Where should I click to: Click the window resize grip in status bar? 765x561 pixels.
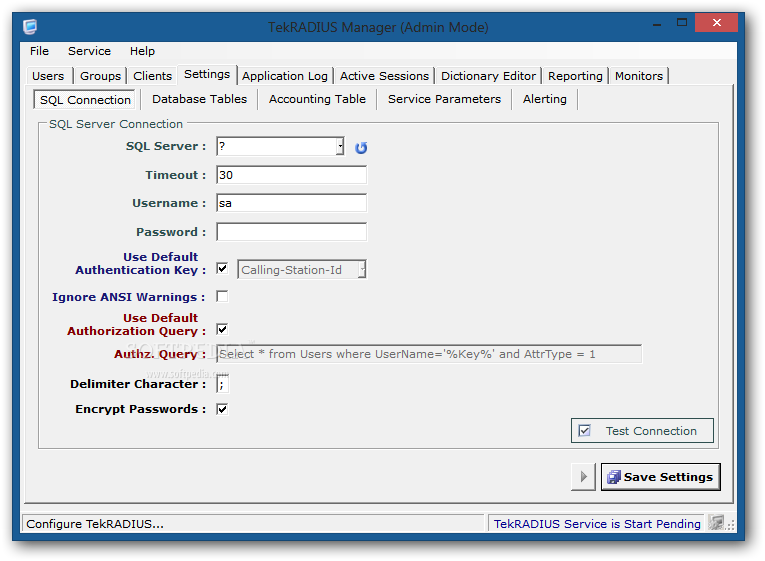(730, 525)
